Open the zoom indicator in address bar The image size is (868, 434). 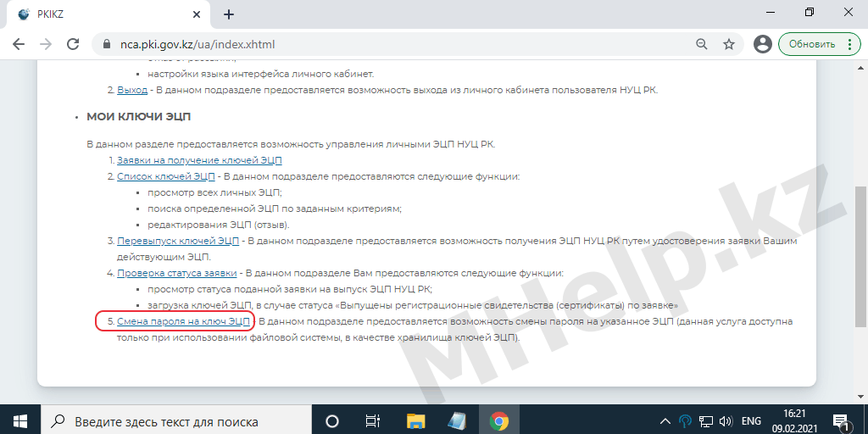(x=701, y=45)
